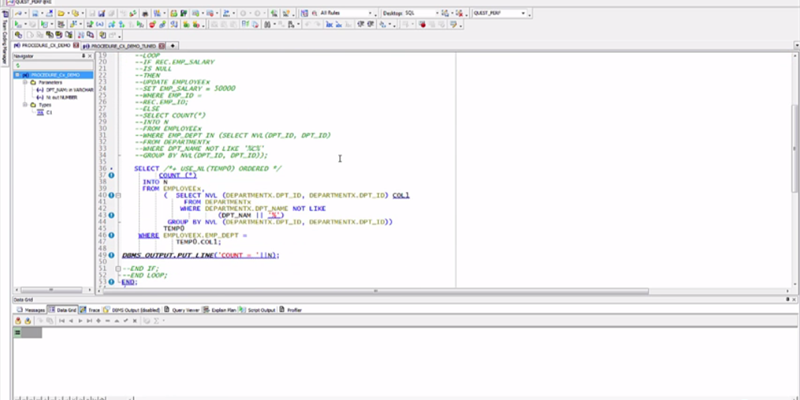
Task: Open the DBMS Output (disabled) tab
Action: click(132, 310)
